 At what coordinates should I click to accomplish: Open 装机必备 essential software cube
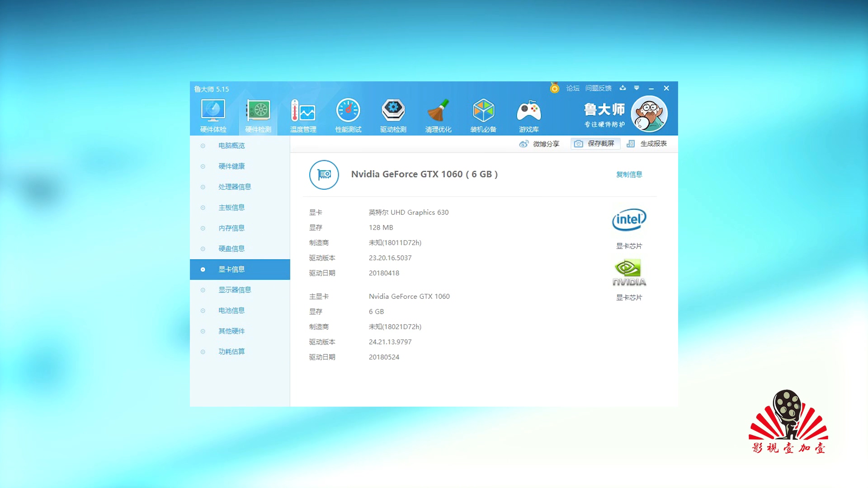(x=483, y=116)
